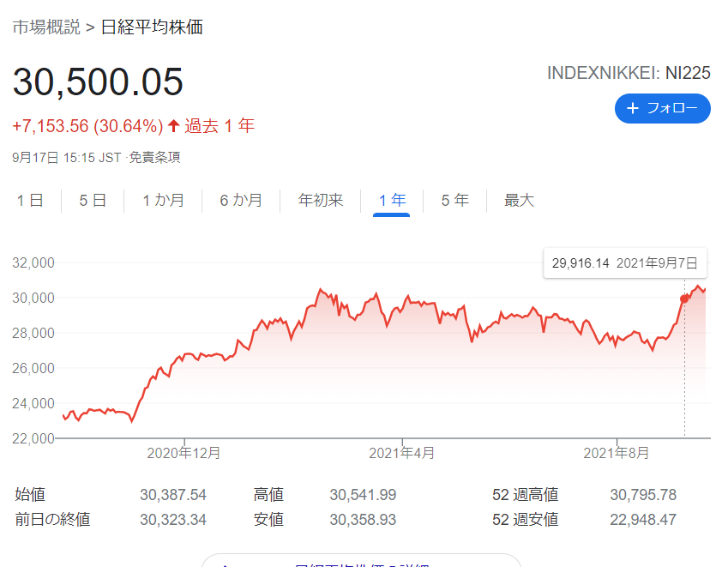The height and width of the screenshot is (567, 728).
Task: Click the 安値 value 30,358.93
Action: [x=363, y=520]
